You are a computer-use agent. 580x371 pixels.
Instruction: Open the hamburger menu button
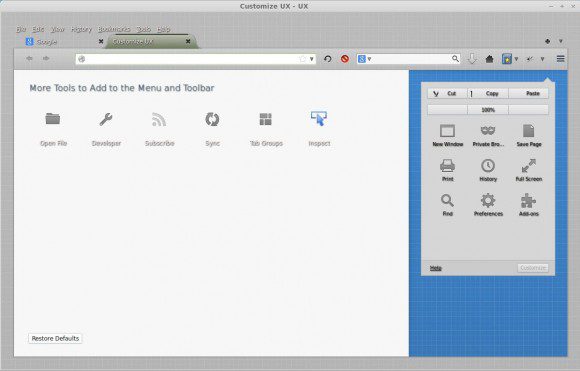click(x=560, y=59)
